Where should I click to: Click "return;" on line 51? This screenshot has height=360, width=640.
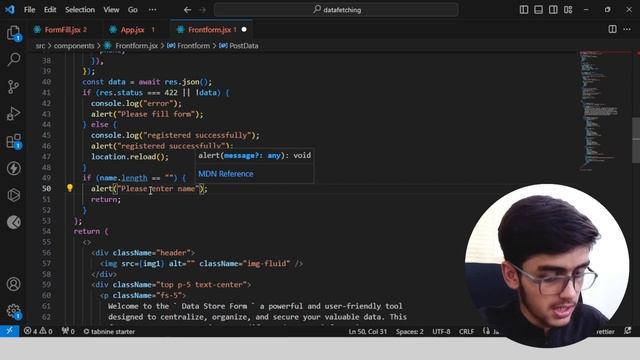(x=106, y=199)
